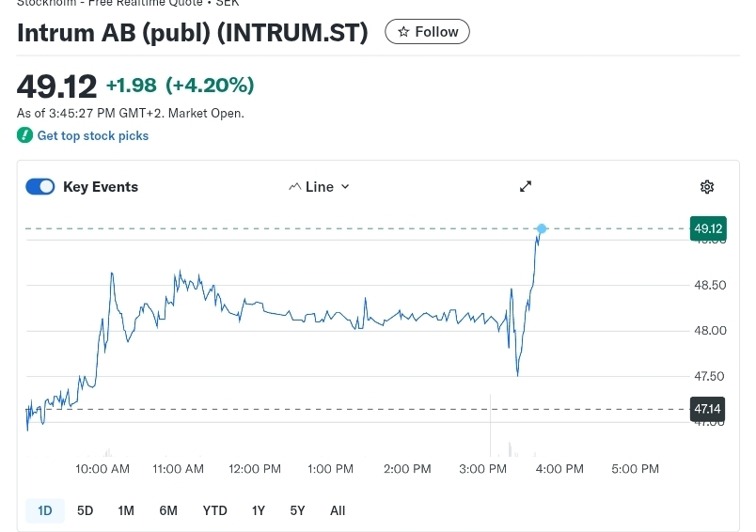The width and height of the screenshot is (756, 532).
Task: Click the 49.12 current price label
Action: coord(707,228)
